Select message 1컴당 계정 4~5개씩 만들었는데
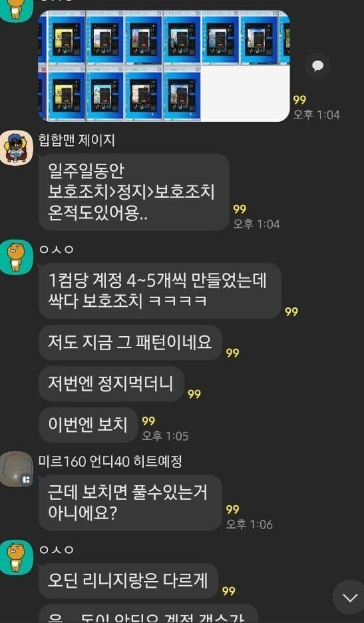 [x=160, y=291]
